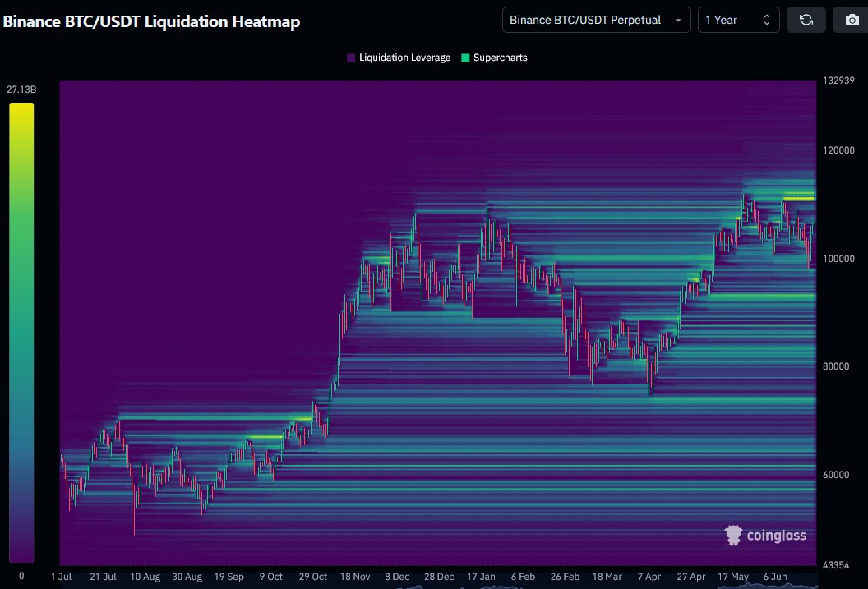This screenshot has width=868, height=589.
Task: Click the 17 May date label
Action: coord(733,577)
